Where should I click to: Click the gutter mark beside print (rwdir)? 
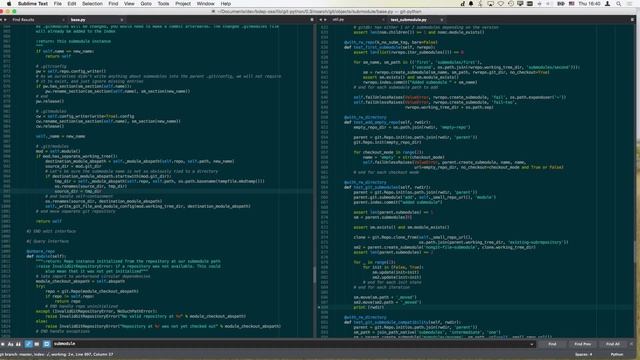point(319,307)
